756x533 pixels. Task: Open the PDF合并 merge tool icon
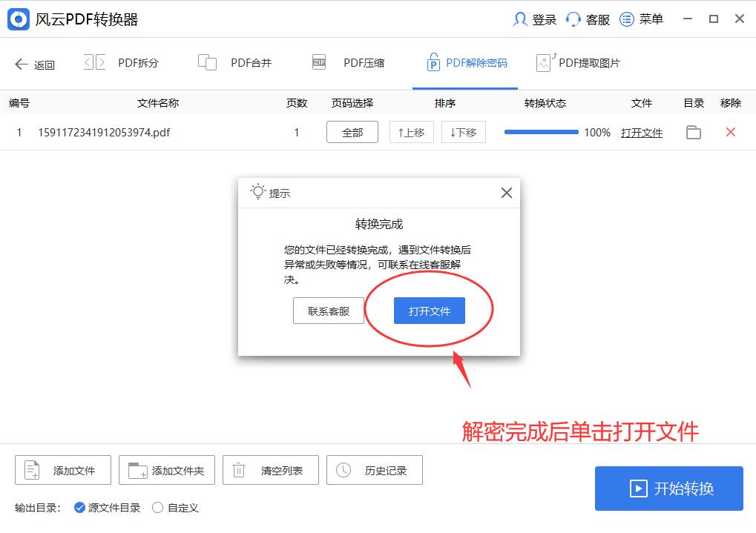click(206, 62)
